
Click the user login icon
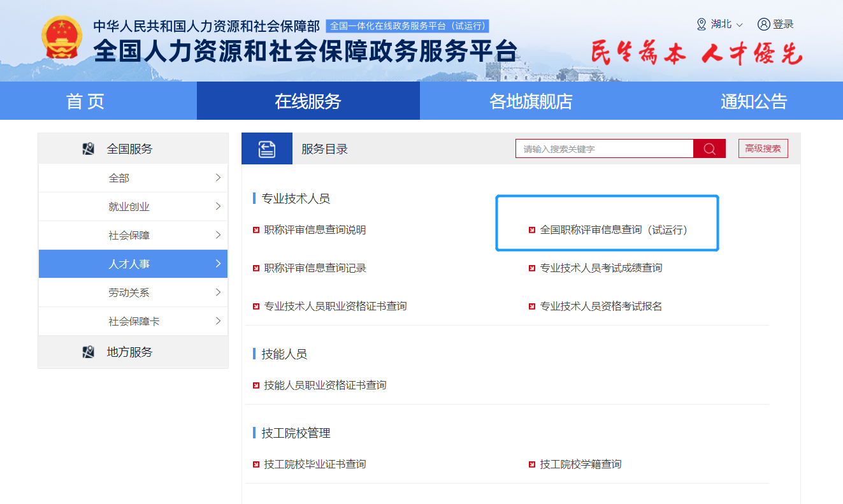coord(763,24)
